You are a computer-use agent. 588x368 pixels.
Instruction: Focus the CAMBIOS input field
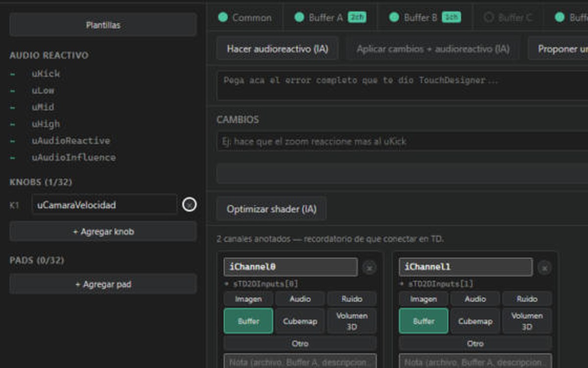402,141
